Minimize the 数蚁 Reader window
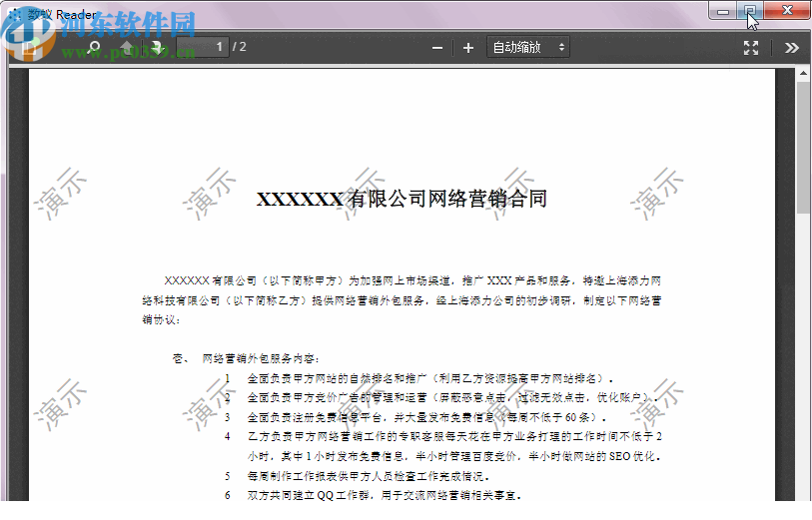This screenshot has width=812, height=520. coord(723,11)
